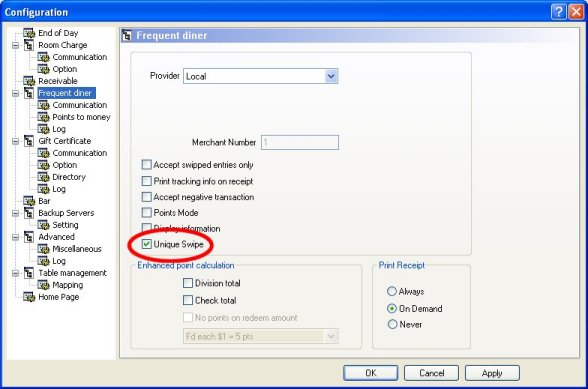Collapse the Backup Servers tree node
The width and height of the screenshot is (588, 389).
point(15,213)
